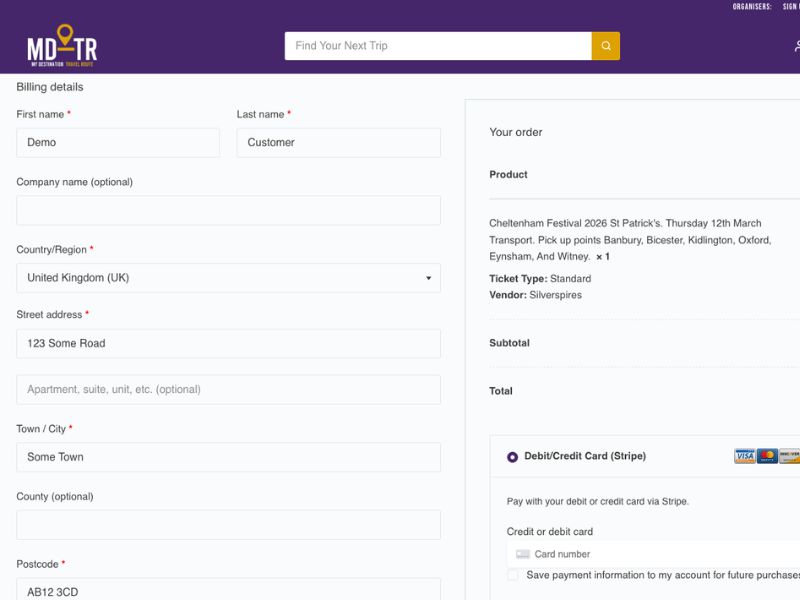Click the Ticket Type: Standard text
This screenshot has height=600, width=800.
(540, 279)
